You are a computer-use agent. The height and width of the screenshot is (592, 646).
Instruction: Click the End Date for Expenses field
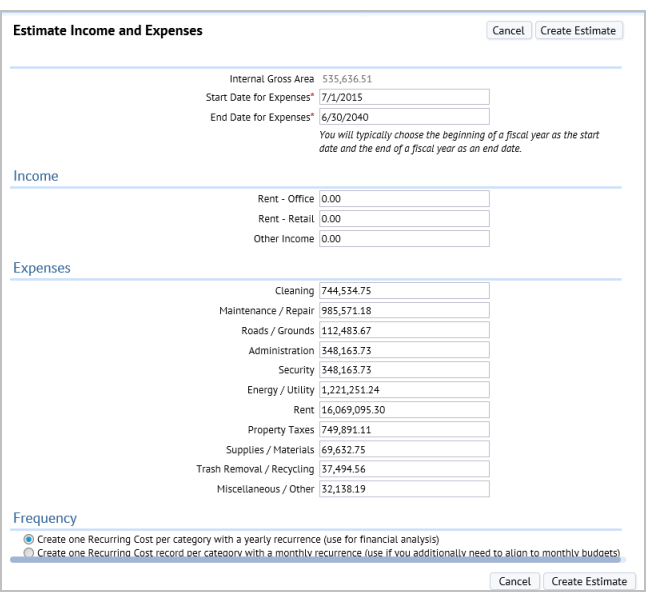403,115
